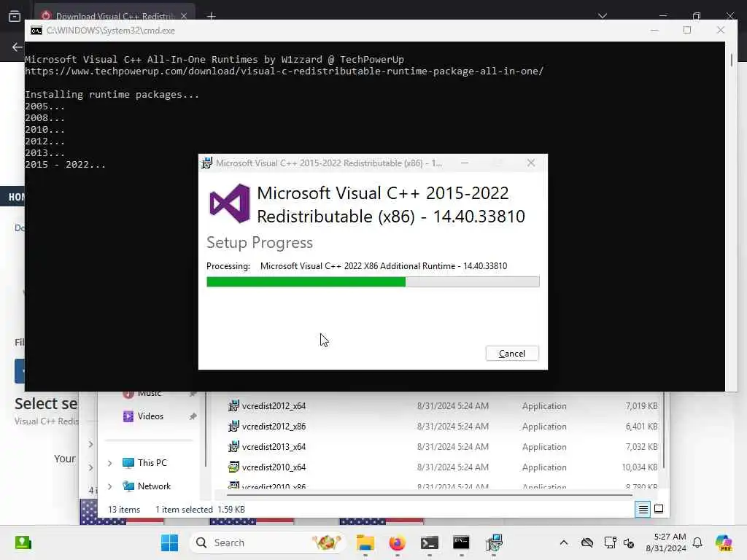Open Videos folder in Explorer sidebar

(150, 416)
